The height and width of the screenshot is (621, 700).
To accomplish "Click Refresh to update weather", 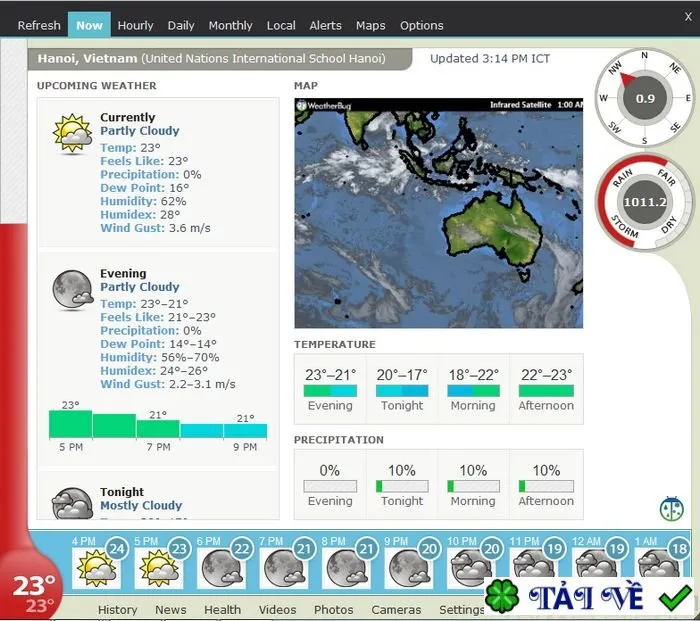I will 39,25.
